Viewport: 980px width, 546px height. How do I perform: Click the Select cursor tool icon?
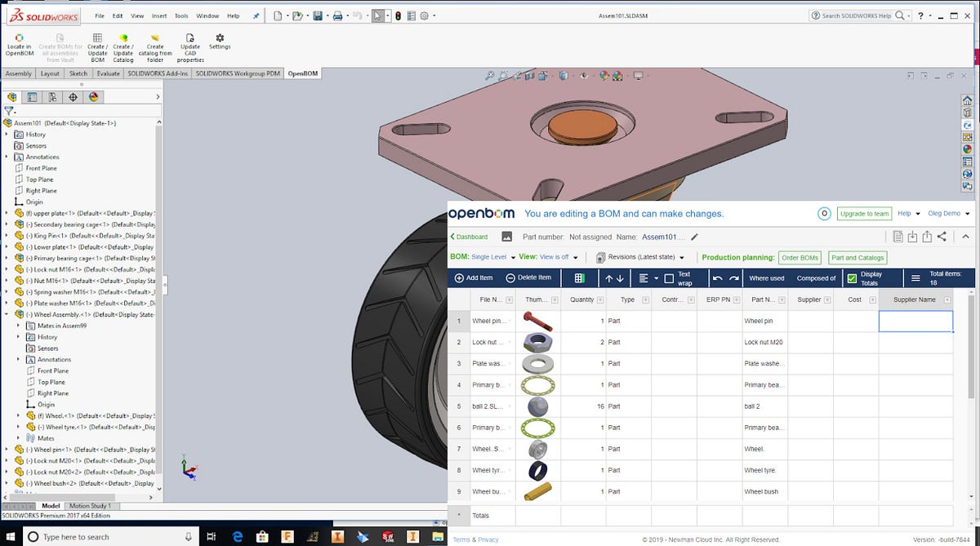tap(377, 16)
